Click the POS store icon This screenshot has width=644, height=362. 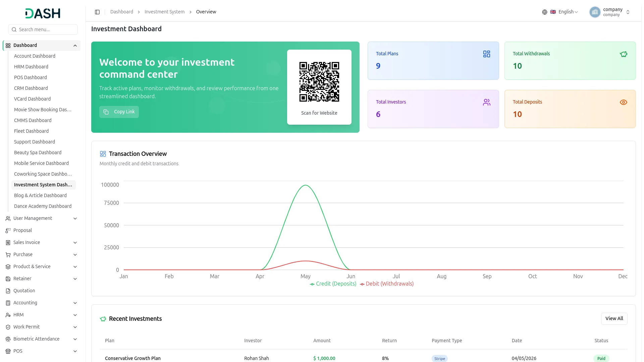click(8, 351)
